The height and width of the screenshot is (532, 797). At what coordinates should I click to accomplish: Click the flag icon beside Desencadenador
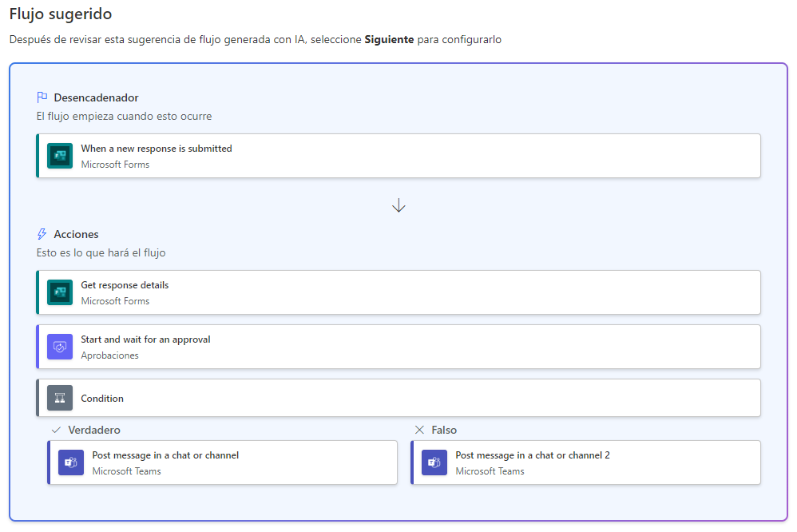(42, 97)
